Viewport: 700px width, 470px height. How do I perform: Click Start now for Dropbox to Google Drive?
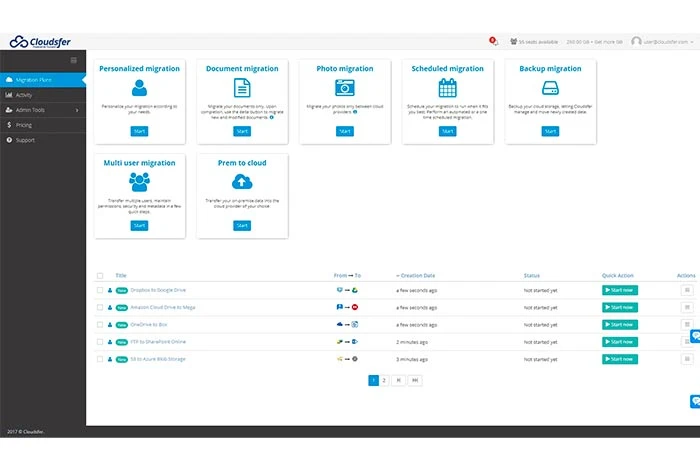coord(620,290)
